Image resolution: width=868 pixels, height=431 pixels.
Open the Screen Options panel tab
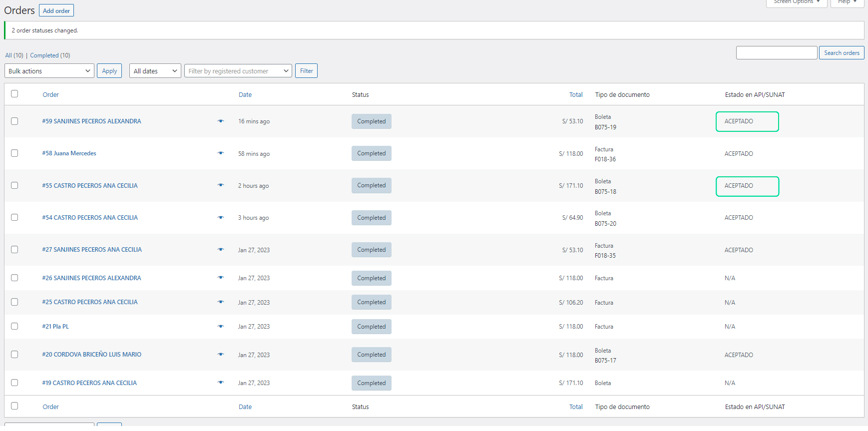[x=796, y=2]
